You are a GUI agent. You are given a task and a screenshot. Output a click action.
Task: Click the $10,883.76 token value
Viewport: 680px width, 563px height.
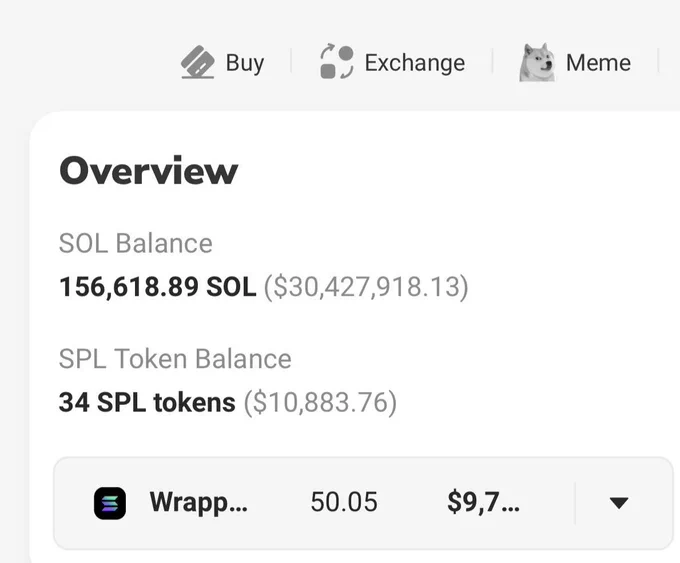[x=320, y=403]
